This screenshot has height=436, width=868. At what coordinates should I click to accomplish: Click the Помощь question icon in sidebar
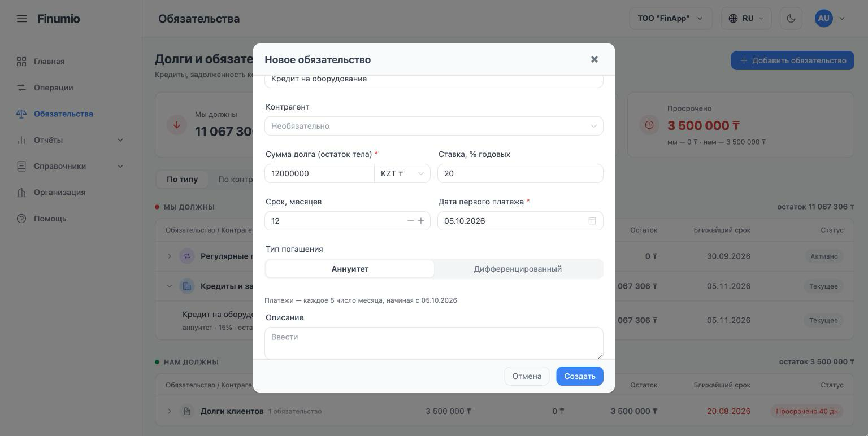coord(21,219)
